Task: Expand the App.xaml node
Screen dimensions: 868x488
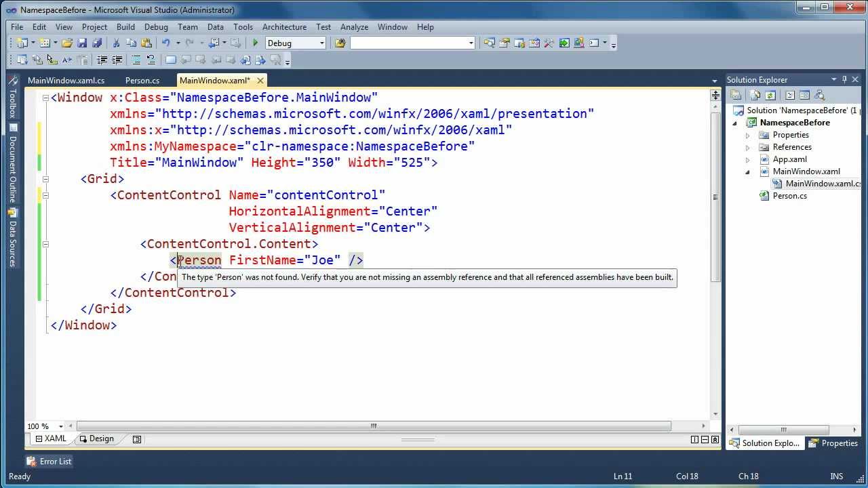Action: click(x=748, y=159)
